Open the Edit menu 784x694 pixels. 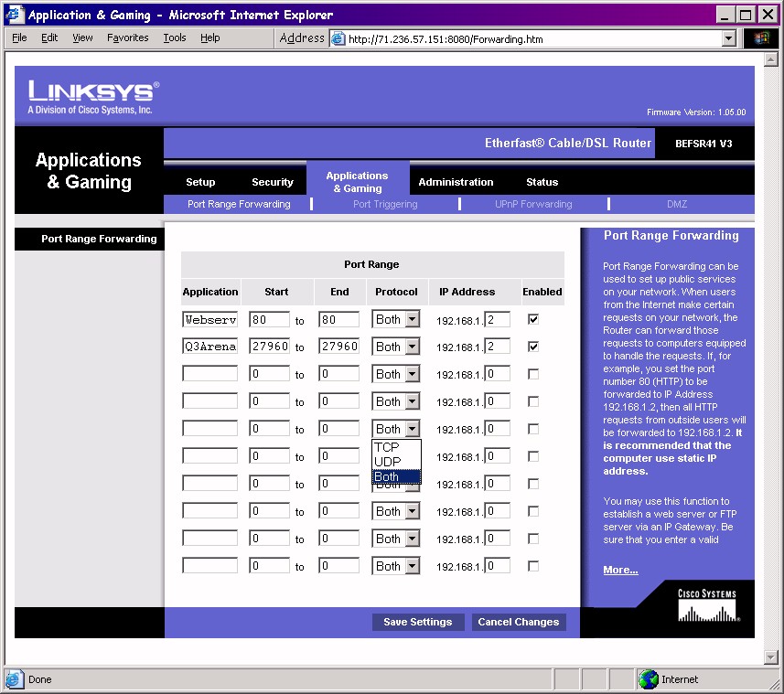49,38
